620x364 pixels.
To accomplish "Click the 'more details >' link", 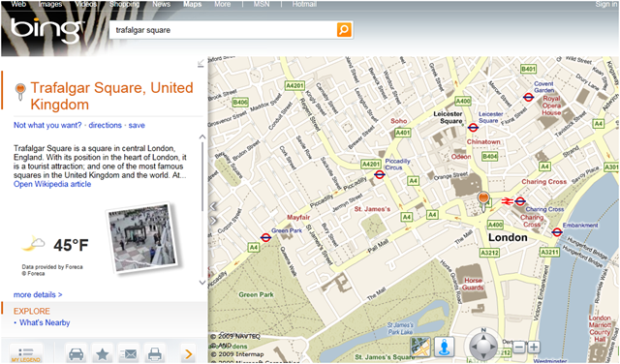I will 38,294.
